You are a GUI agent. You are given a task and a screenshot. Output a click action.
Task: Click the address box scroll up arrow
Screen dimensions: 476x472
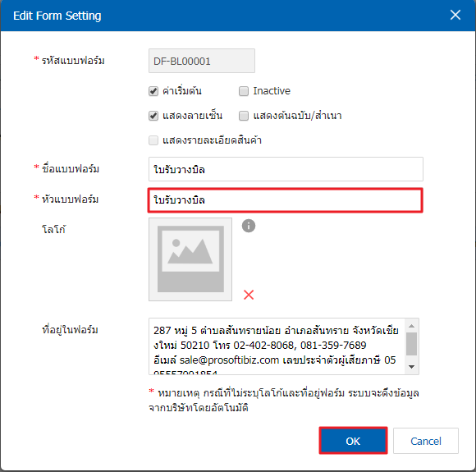411,326
